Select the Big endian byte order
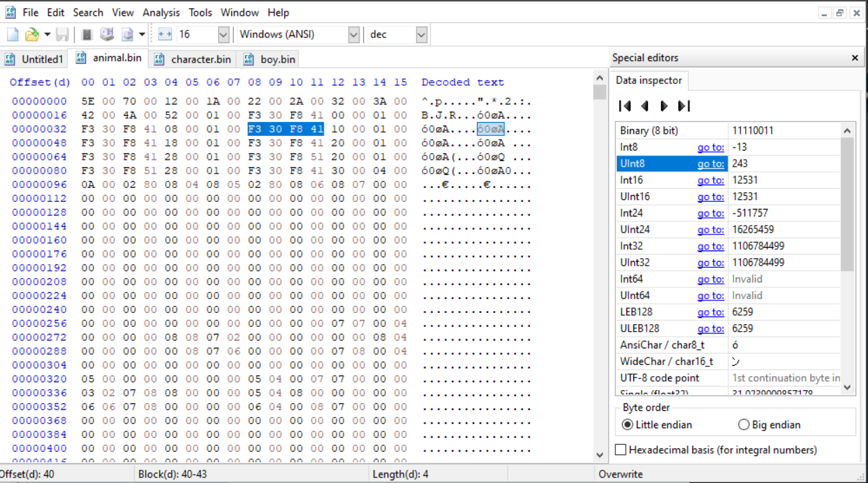 coord(769,425)
